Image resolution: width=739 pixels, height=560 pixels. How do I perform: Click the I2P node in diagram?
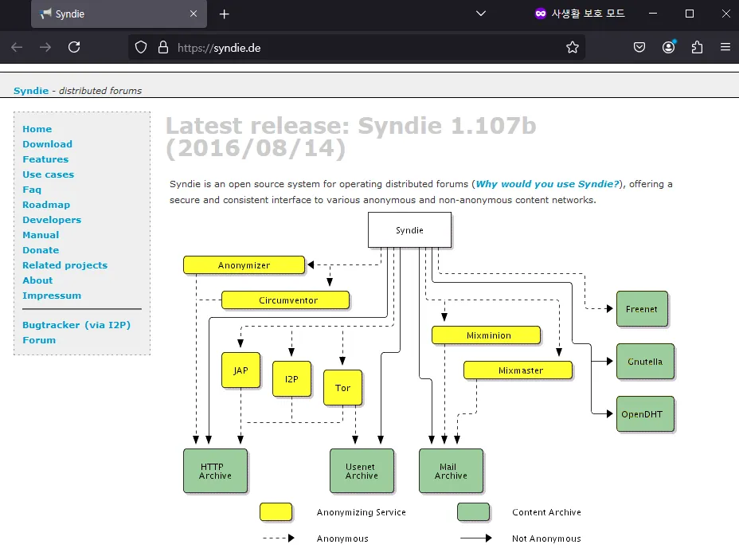291,379
